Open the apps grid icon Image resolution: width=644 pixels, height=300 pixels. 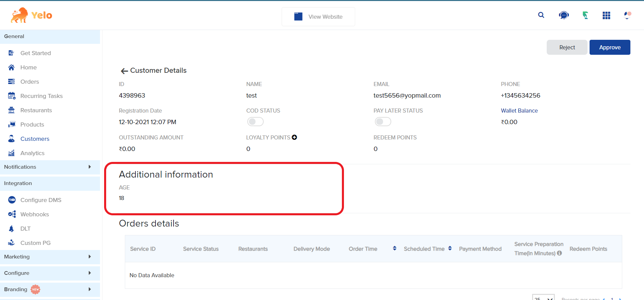(x=606, y=15)
